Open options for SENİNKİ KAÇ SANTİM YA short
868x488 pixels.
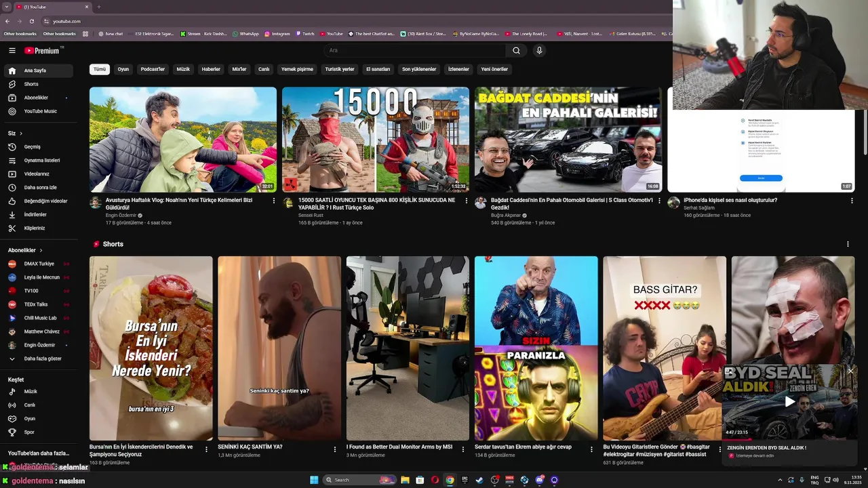click(335, 449)
